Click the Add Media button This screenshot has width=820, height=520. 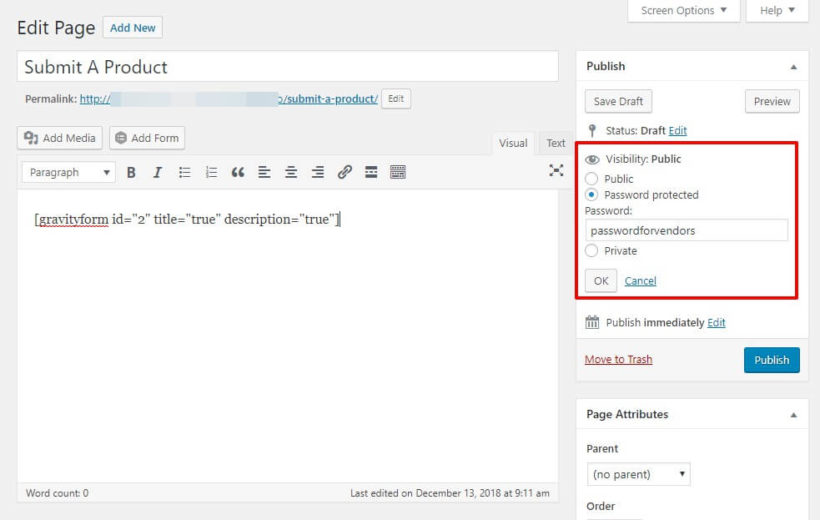(60, 138)
